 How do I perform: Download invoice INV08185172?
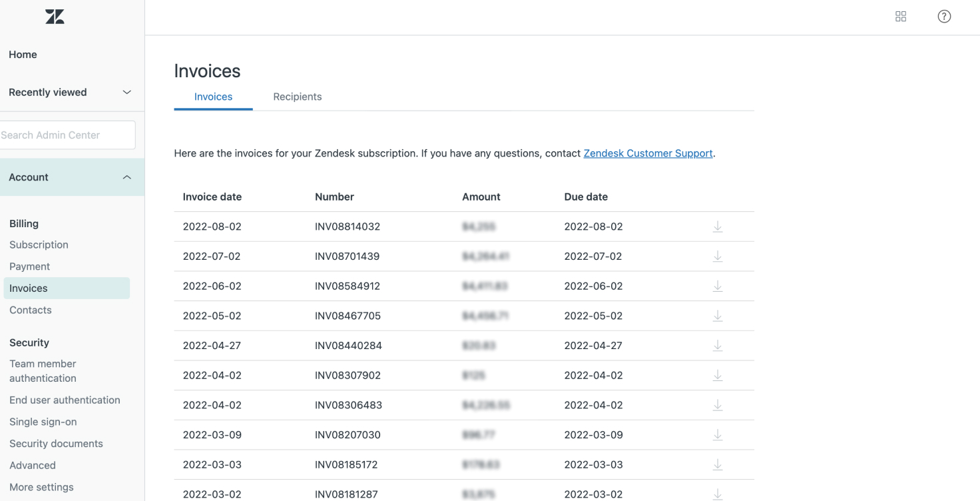point(718,464)
